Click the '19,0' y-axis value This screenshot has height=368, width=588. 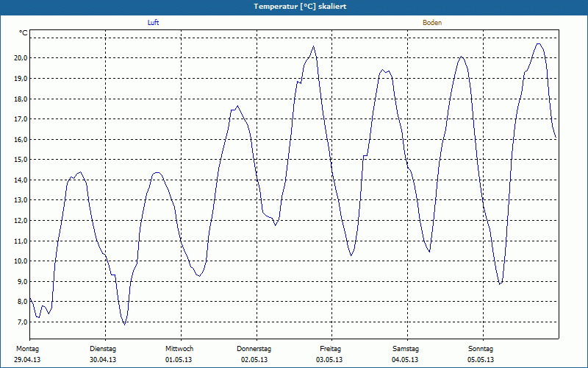click(x=21, y=78)
